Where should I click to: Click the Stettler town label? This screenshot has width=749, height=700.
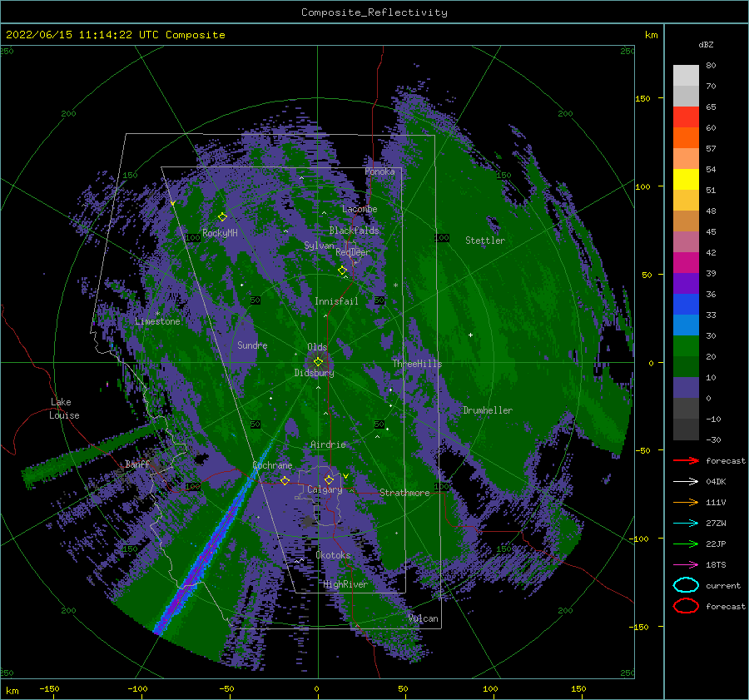(x=485, y=241)
